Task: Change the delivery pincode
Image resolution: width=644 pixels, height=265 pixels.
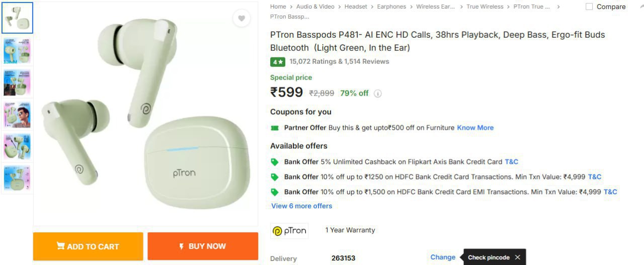Action: pos(443,257)
